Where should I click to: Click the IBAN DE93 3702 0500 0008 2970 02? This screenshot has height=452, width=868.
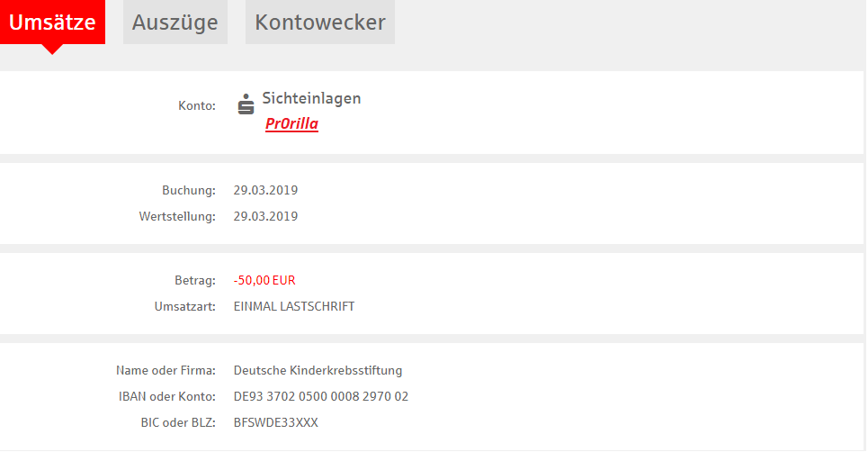[321, 396]
